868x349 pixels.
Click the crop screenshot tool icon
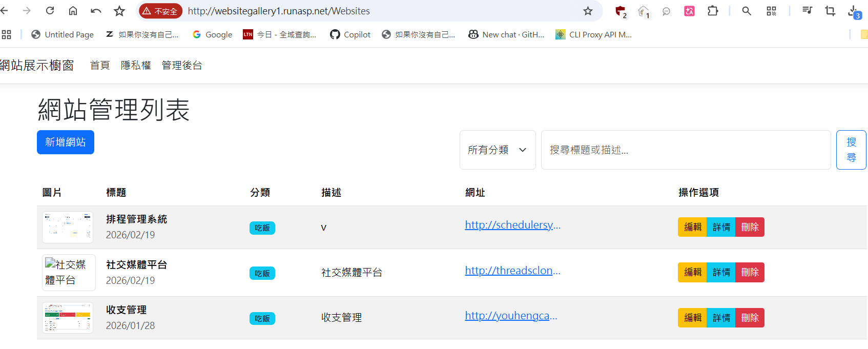coord(830,11)
